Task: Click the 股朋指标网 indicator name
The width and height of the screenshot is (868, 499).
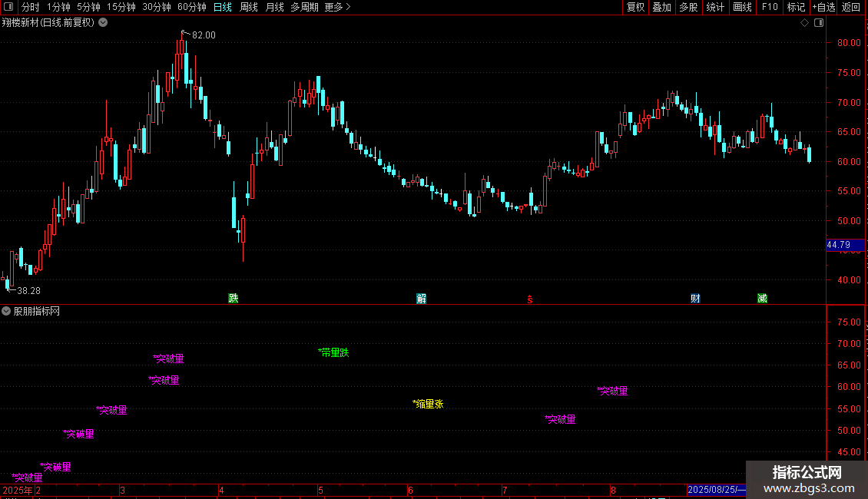Action: click(37, 312)
